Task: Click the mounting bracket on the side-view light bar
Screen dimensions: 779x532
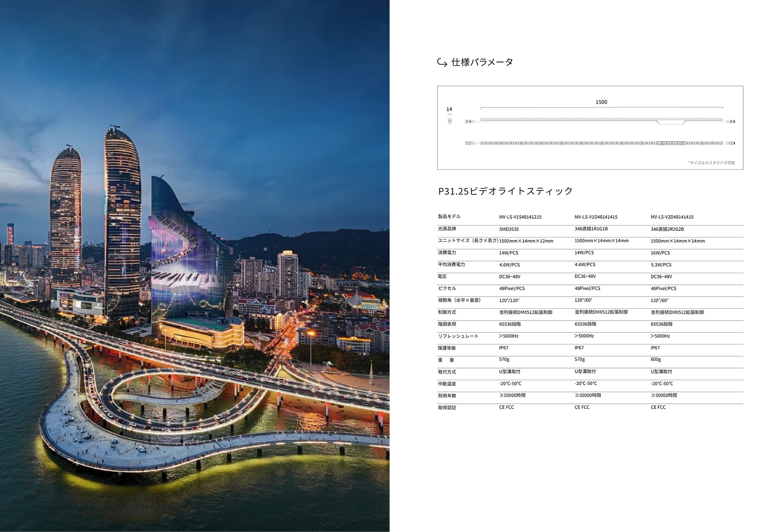Action: pos(671,122)
